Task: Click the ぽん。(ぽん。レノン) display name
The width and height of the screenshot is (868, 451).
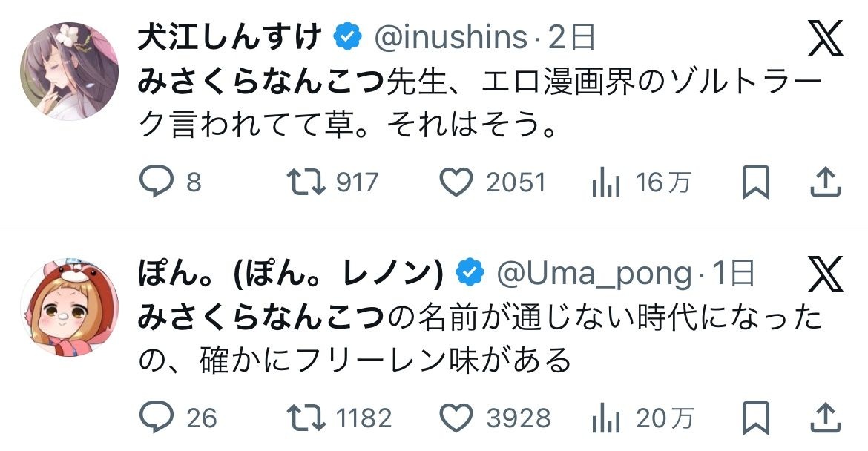Action: click(x=289, y=274)
